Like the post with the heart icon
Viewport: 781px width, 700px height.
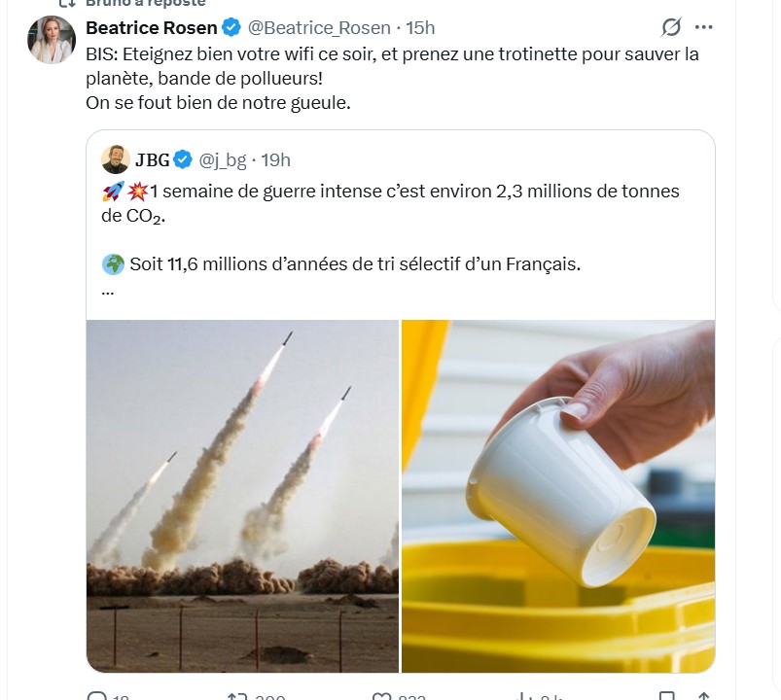[x=382, y=696]
